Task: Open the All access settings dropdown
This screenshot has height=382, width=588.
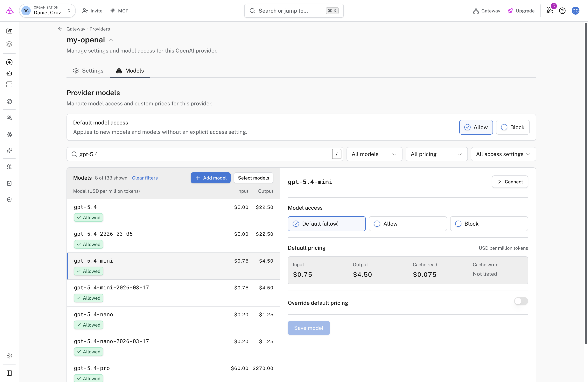Action: click(x=503, y=154)
